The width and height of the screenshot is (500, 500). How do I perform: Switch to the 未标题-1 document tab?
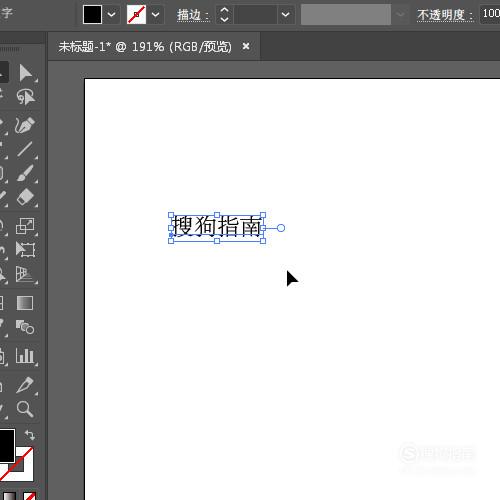145,47
